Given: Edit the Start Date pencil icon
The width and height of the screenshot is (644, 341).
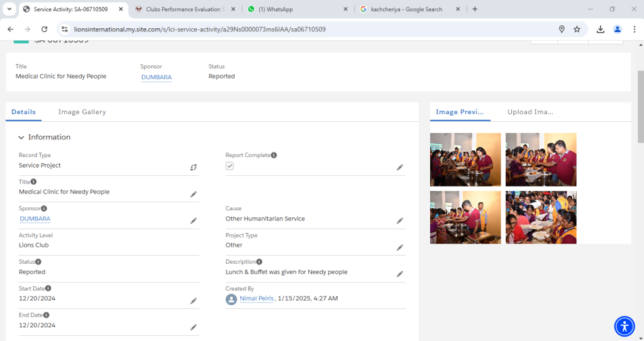Looking at the screenshot, I should point(194,301).
